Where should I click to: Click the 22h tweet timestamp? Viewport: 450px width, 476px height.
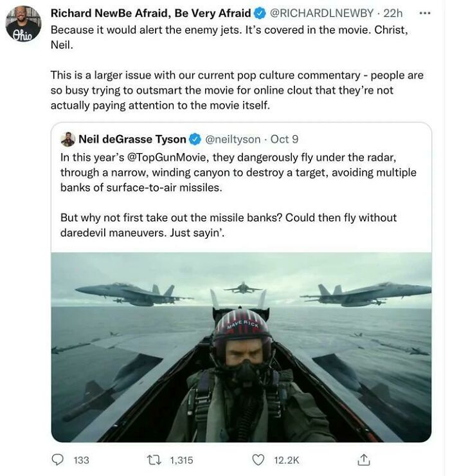(x=393, y=14)
